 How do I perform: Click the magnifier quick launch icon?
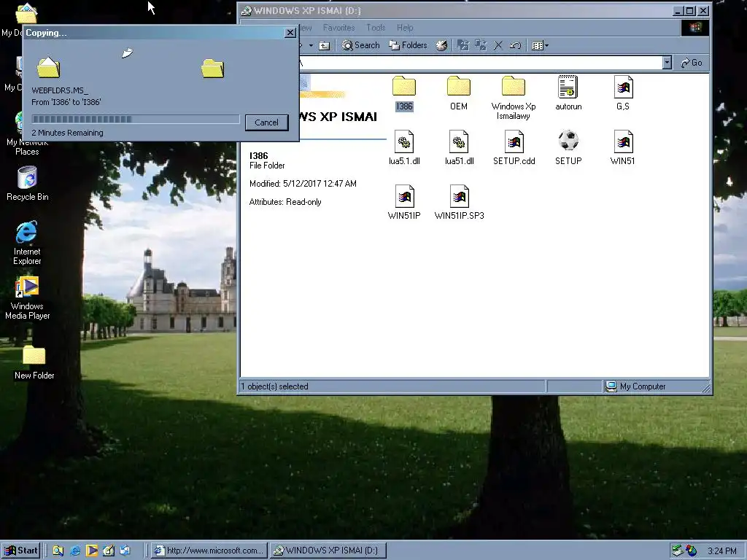[58, 551]
